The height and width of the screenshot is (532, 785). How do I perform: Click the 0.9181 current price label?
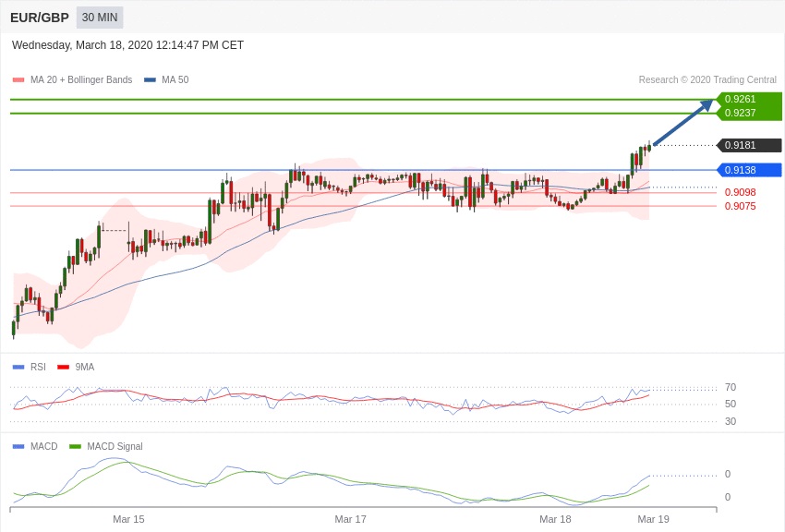coord(750,145)
